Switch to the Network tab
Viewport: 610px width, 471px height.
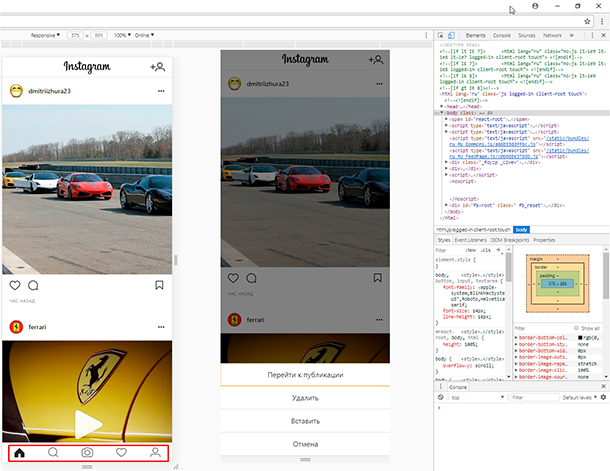552,35
